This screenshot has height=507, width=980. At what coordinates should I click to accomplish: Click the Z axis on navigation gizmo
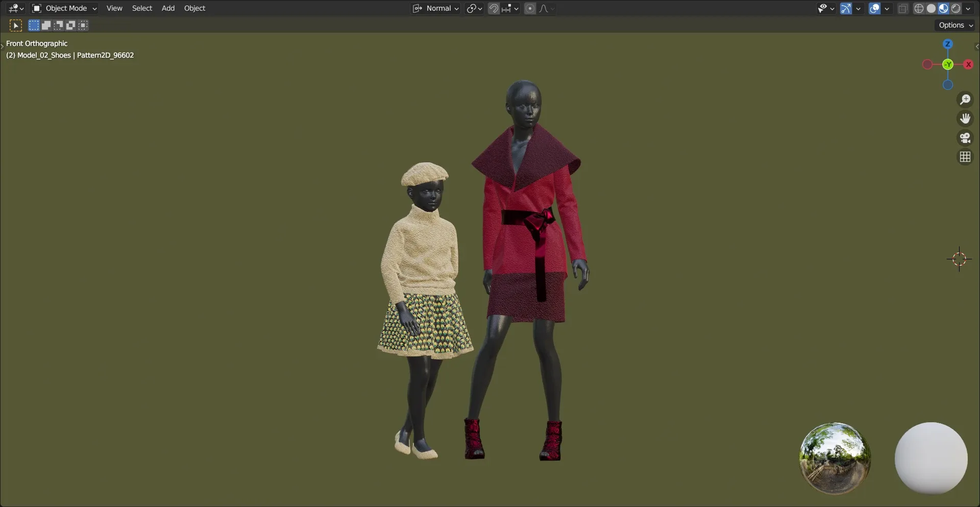click(x=947, y=44)
